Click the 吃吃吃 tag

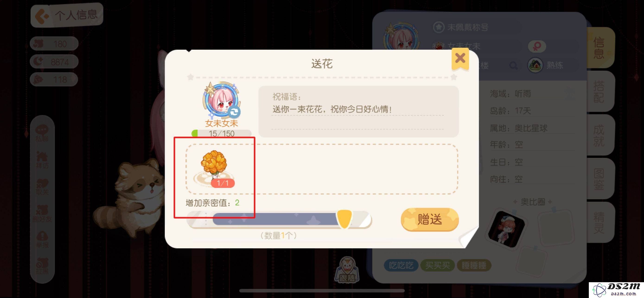[x=401, y=265]
